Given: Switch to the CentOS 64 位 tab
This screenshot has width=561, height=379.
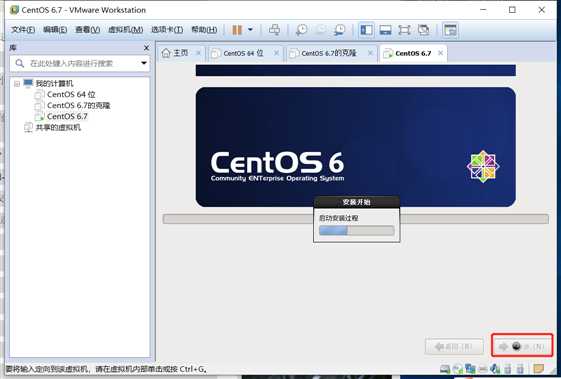Looking at the screenshot, I should (243, 53).
